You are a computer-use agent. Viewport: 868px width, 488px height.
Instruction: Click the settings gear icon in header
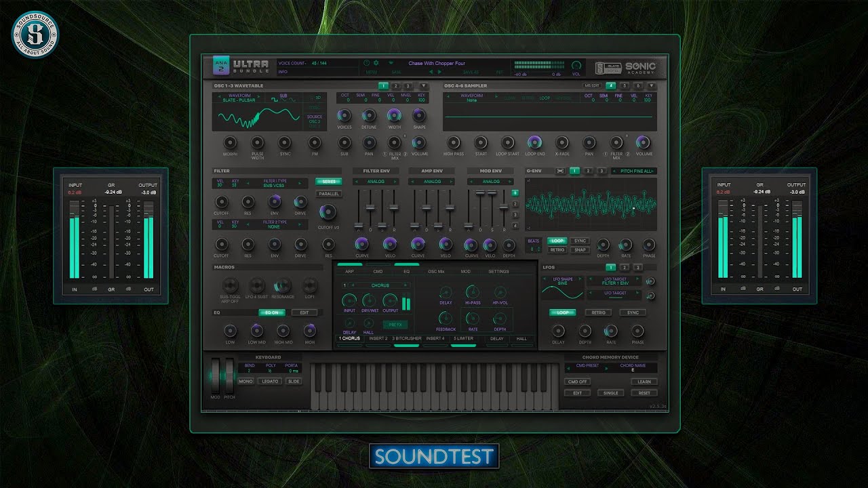click(x=376, y=63)
